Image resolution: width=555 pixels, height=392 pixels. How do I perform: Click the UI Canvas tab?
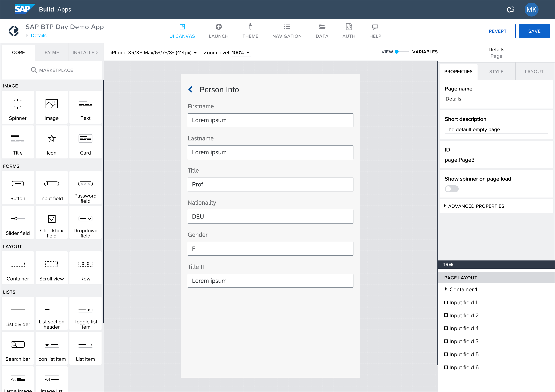coord(181,31)
